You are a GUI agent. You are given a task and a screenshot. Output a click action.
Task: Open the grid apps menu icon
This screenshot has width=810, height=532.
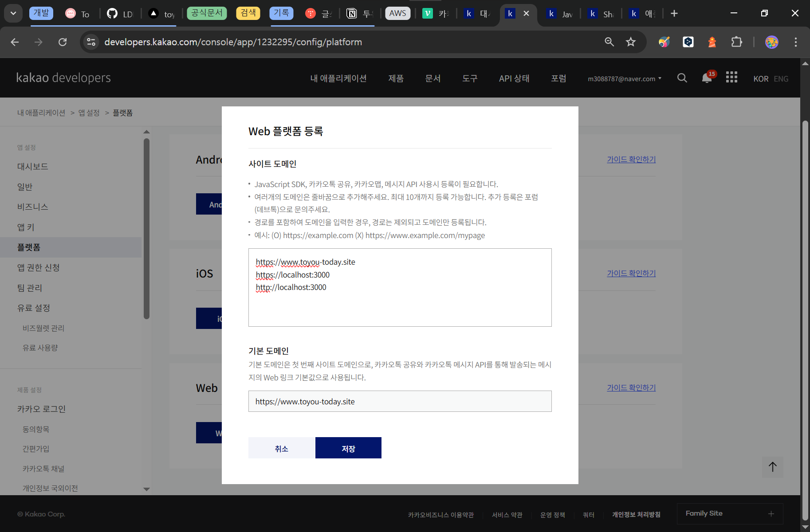[x=731, y=78]
